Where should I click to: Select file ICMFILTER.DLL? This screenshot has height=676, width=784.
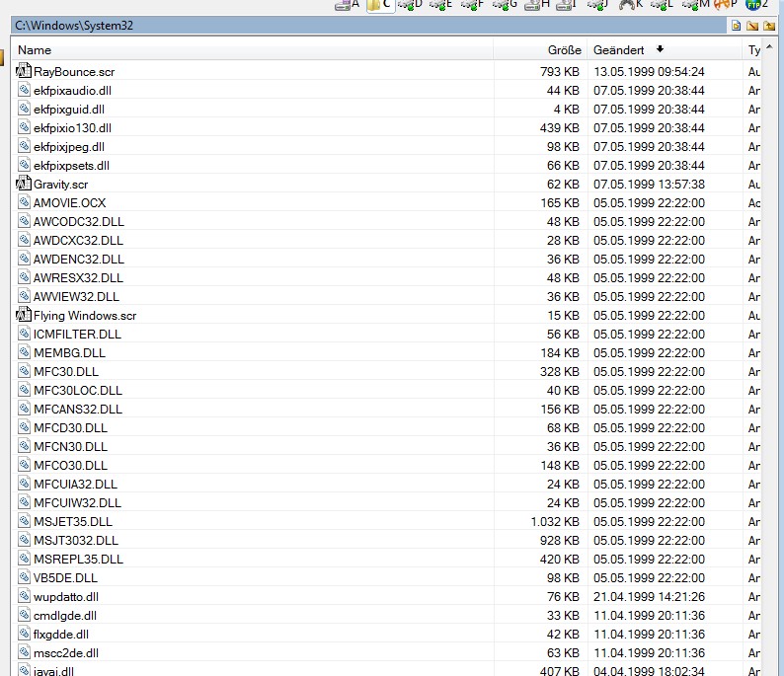(77, 334)
